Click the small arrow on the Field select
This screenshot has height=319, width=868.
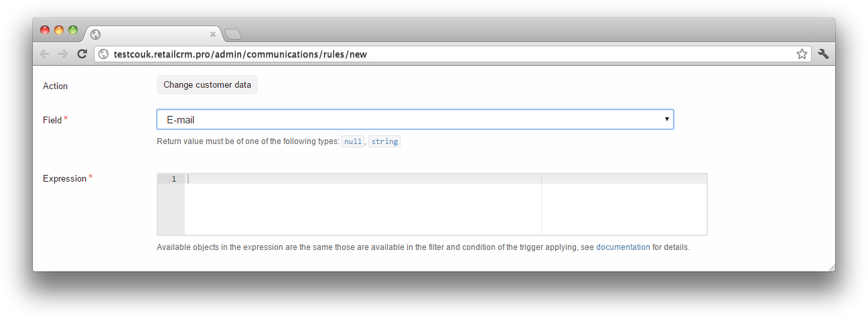pyautogui.click(x=666, y=119)
